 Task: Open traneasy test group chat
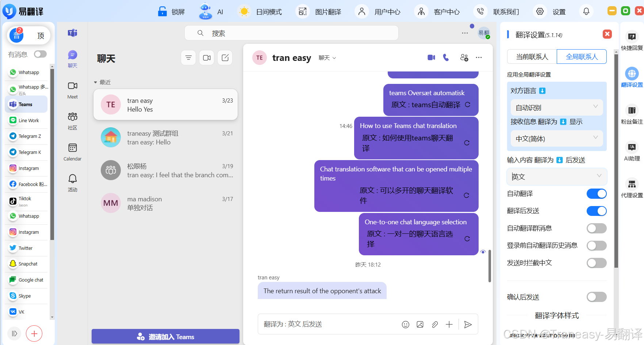(165, 137)
